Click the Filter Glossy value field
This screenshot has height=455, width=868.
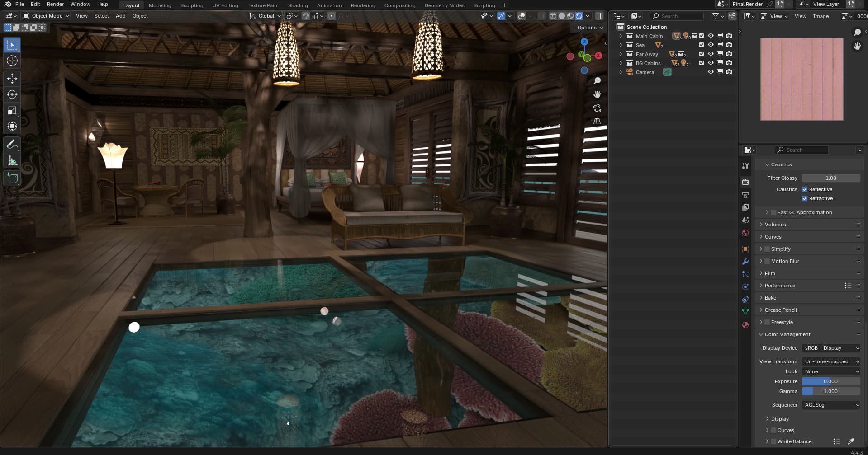click(831, 178)
